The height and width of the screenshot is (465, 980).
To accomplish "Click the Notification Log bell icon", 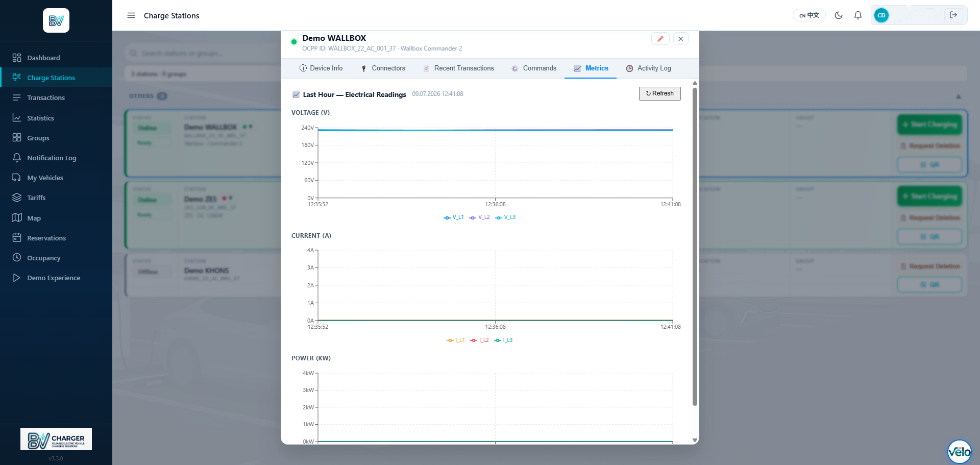I will (x=17, y=158).
